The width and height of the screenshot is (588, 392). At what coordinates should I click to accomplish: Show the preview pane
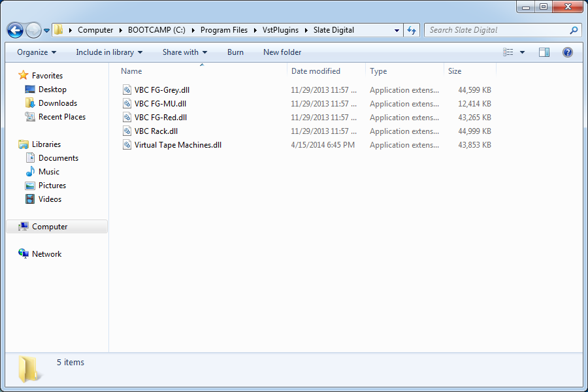click(544, 52)
